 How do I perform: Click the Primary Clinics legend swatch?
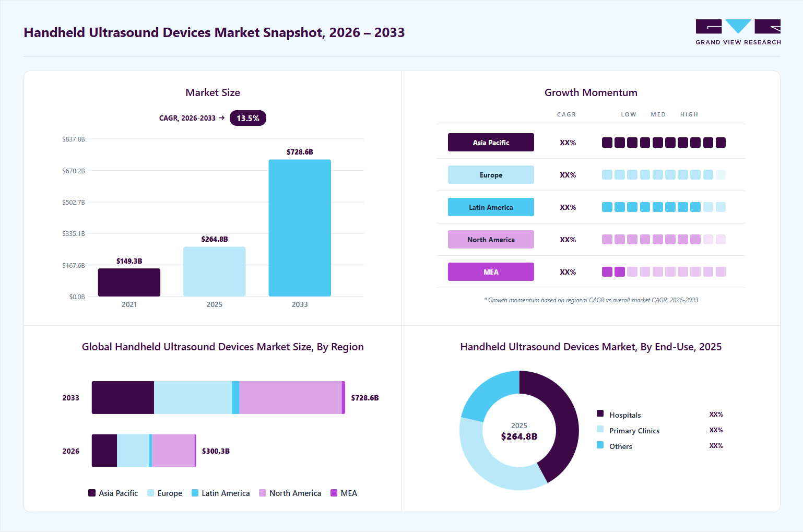coord(600,429)
